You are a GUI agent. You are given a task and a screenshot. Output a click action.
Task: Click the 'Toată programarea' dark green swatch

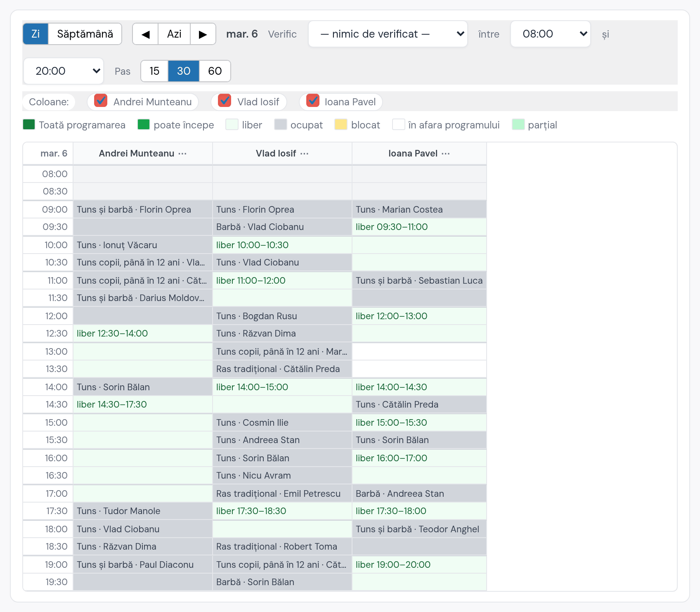(29, 124)
